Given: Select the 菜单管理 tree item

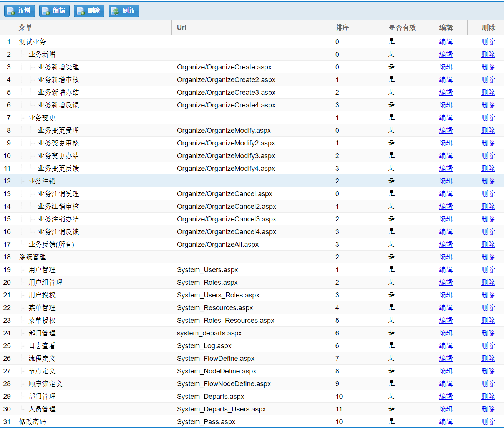Looking at the screenshot, I should pyautogui.click(x=42, y=308).
